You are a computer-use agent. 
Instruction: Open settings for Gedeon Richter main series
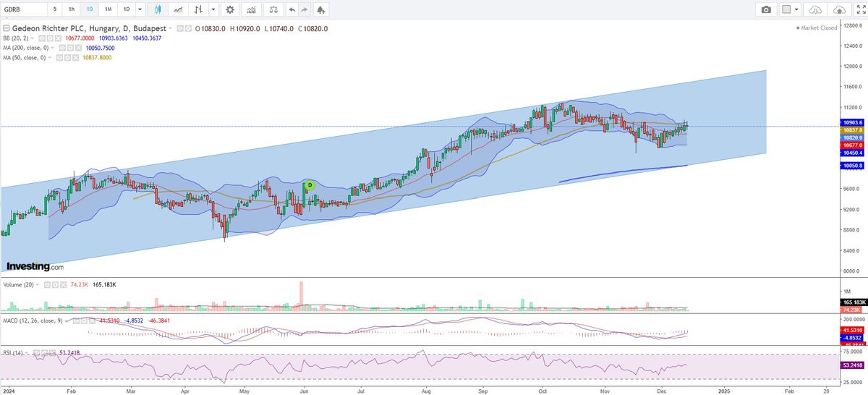(x=189, y=28)
